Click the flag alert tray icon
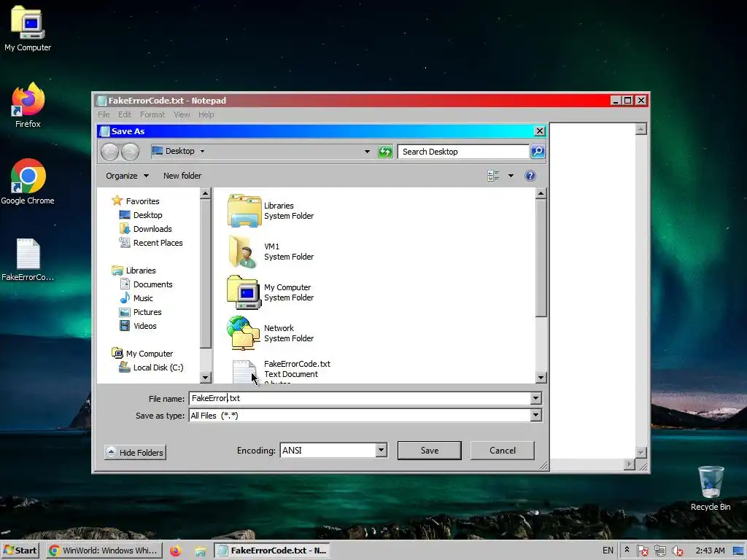 tap(642, 551)
